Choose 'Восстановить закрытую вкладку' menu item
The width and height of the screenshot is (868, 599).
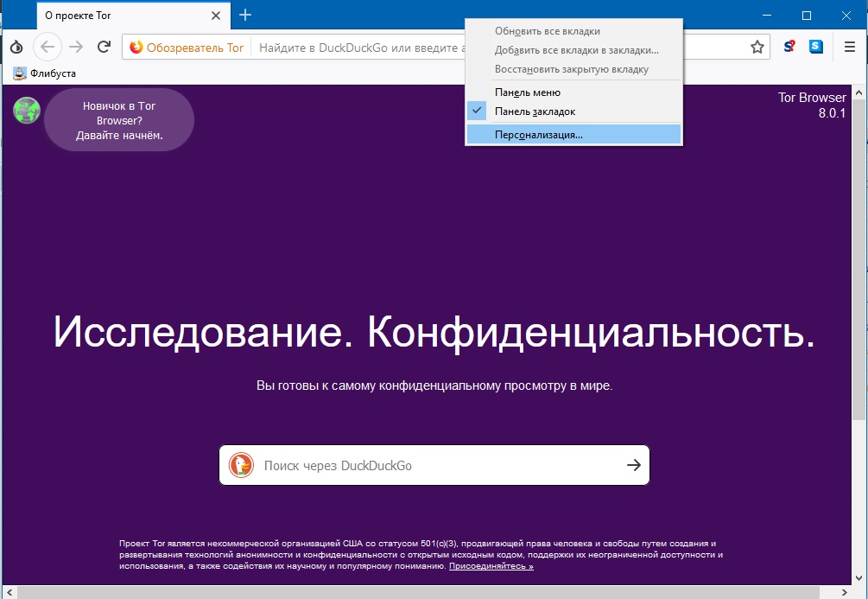(573, 69)
